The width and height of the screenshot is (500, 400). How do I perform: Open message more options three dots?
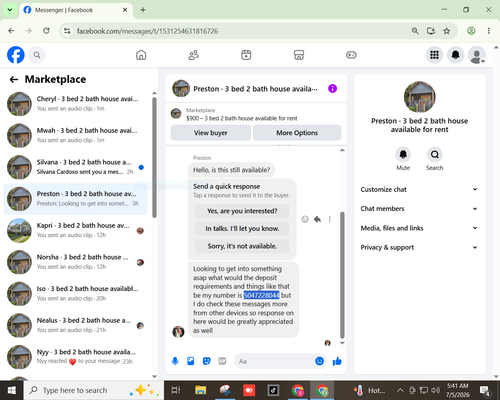point(330,219)
